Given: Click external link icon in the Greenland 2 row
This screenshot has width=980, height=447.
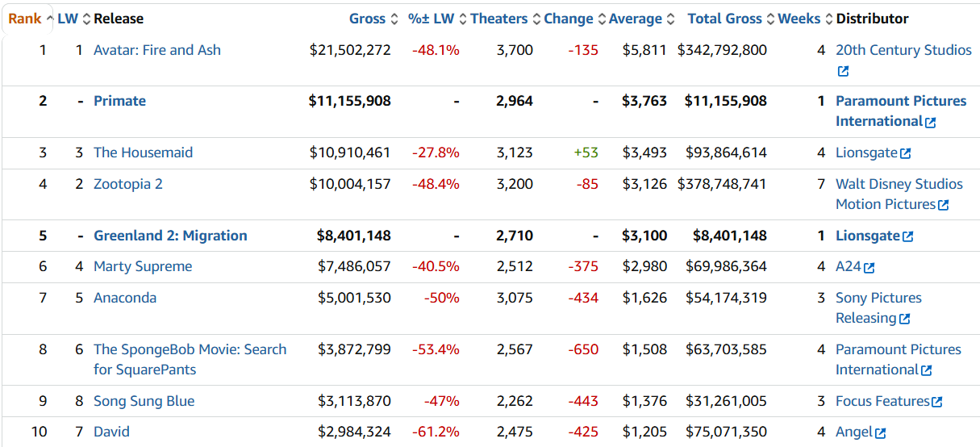Looking at the screenshot, I should coord(907,236).
